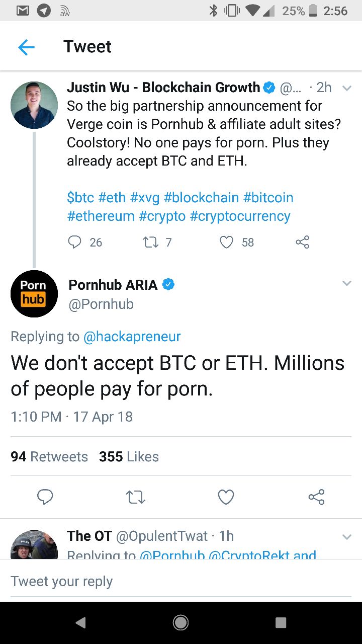Focus the 'Tweet your reply' field
The image size is (362, 644).
pos(181,581)
